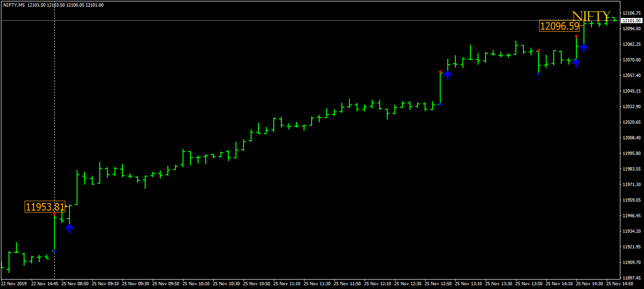Viewport: 644px width, 289px height.
Task: Click the 11946.45 price axis label
Action: click(x=632, y=216)
